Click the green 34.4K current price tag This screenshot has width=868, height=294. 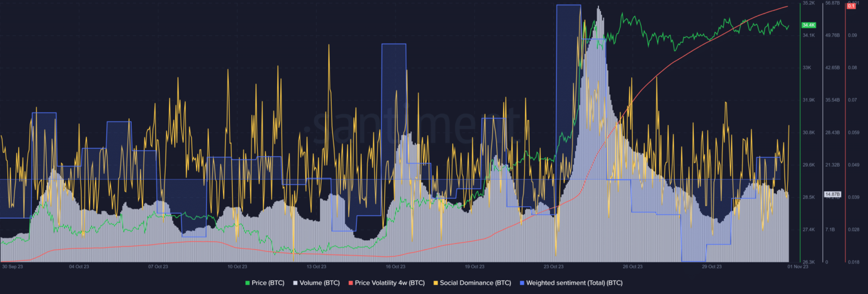[x=808, y=25]
